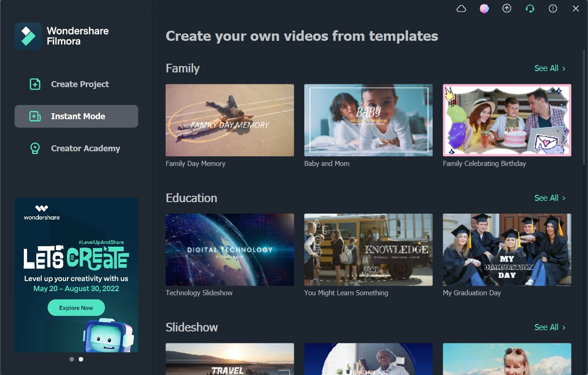Click the My Graduation Day caption text
Image resolution: width=588 pixels, height=375 pixels.
click(x=472, y=293)
